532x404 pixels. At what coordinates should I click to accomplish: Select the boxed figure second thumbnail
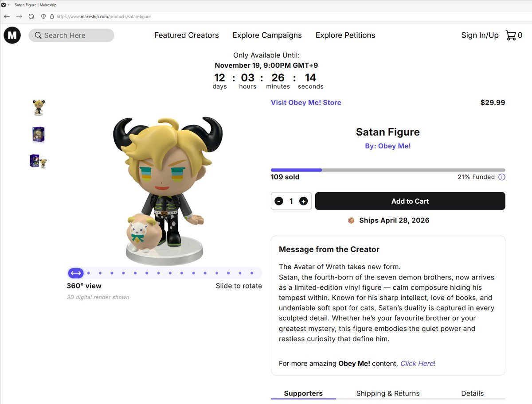point(39,135)
